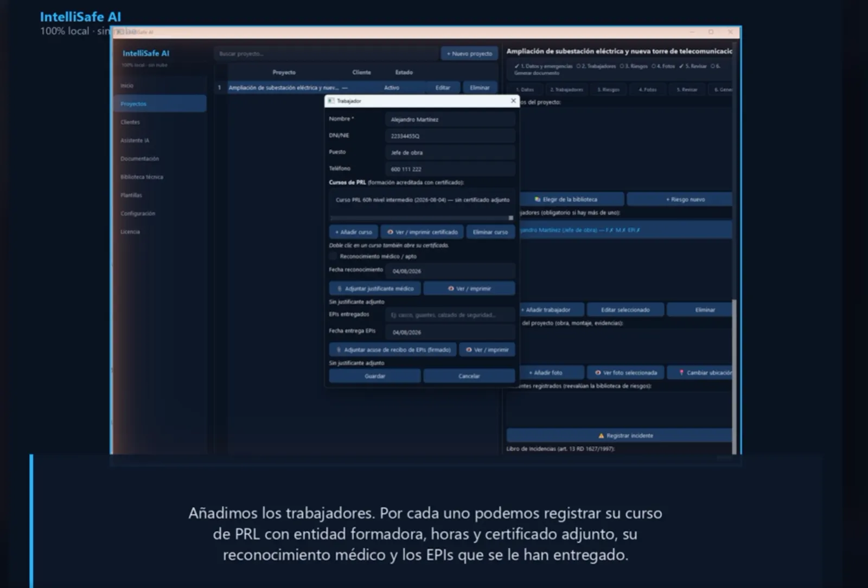This screenshot has width=868, height=588.
Task: Toggle Reconocimiento médico / apto checkbox
Action: [x=333, y=256]
